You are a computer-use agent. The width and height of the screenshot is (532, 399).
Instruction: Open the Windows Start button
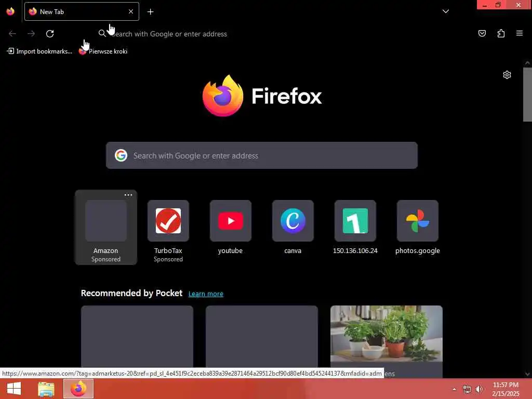click(14, 389)
